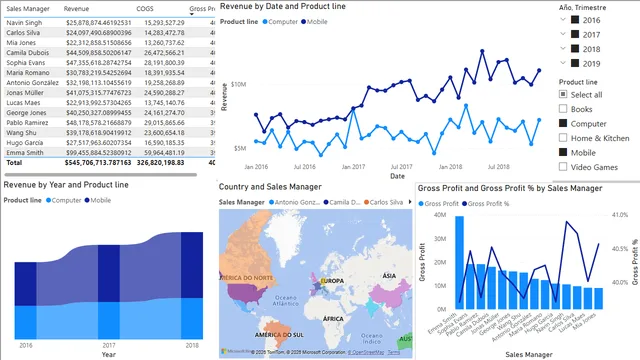Toggle the 2019 year checkbox
This screenshot has width=640, height=360.
coord(575,63)
